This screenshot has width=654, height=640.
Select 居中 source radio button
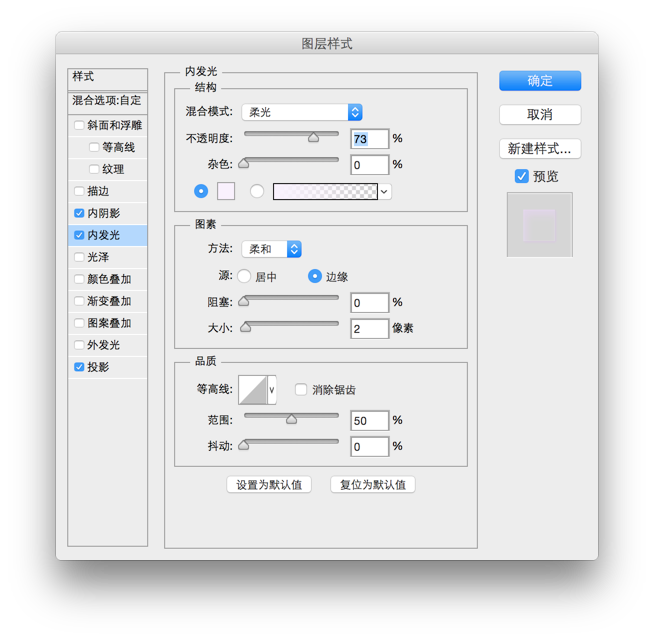244,276
